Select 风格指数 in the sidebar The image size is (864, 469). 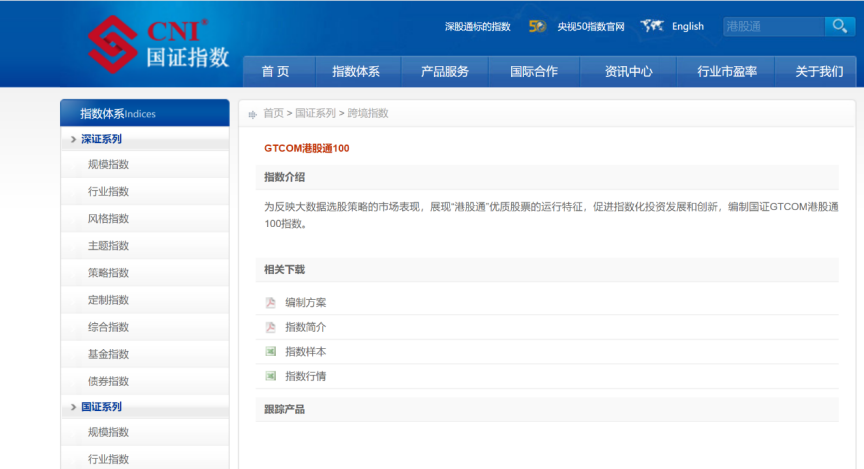click(x=108, y=219)
